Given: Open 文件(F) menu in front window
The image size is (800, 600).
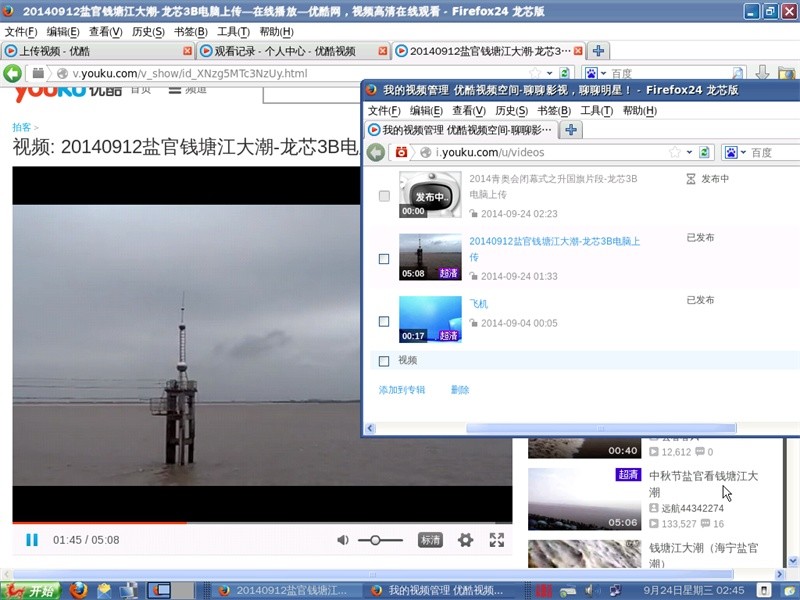Looking at the screenshot, I should 384,110.
